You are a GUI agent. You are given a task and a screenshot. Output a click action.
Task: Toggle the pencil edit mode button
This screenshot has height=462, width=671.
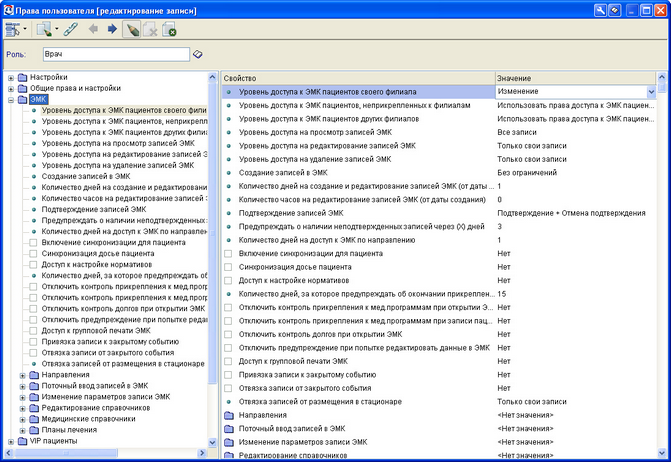pos(132,30)
